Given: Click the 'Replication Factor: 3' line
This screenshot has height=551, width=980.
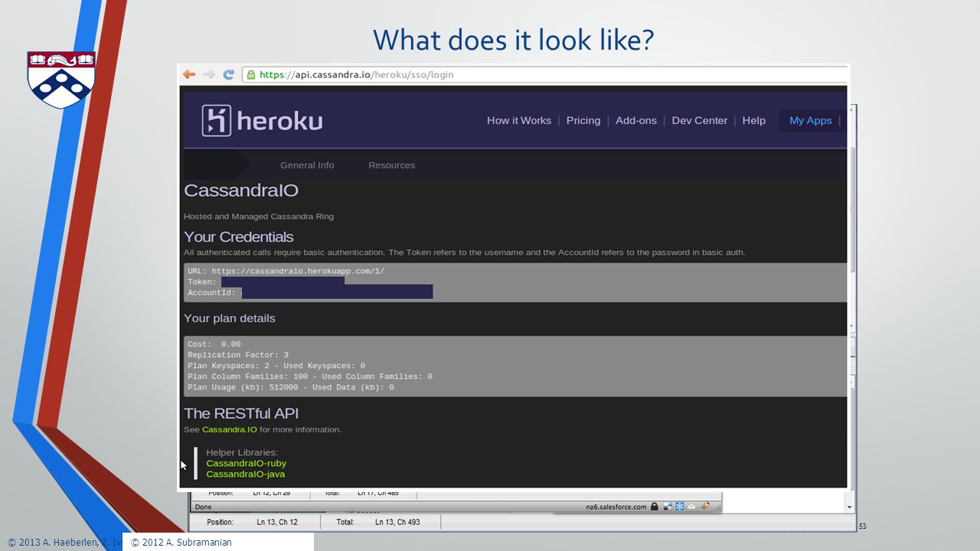Looking at the screenshot, I should point(238,354).
